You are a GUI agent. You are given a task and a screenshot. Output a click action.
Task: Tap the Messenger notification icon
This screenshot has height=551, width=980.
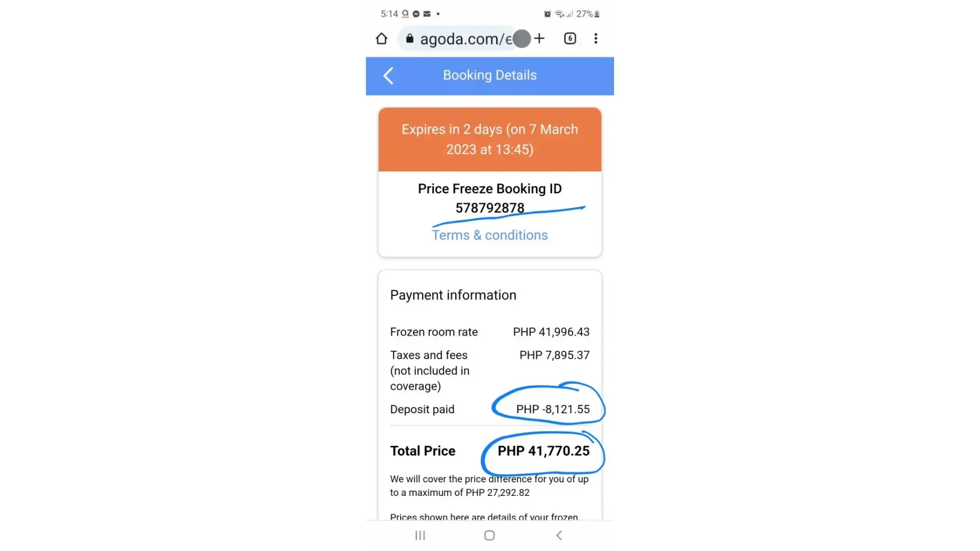tap(416, 14)
